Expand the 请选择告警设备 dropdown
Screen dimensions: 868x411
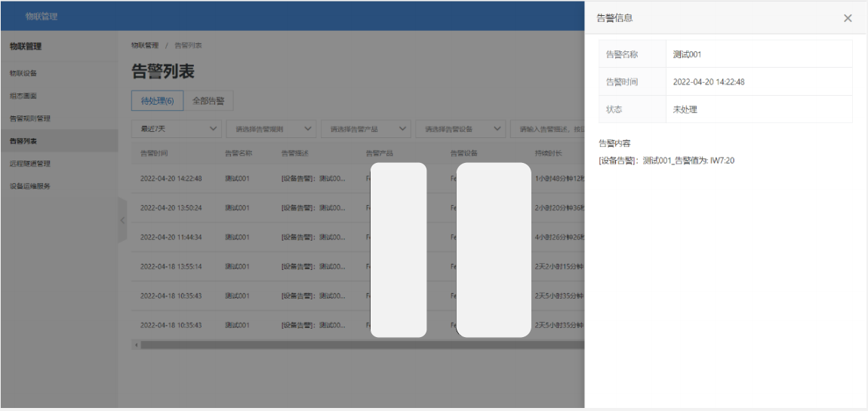pos(460,129)
